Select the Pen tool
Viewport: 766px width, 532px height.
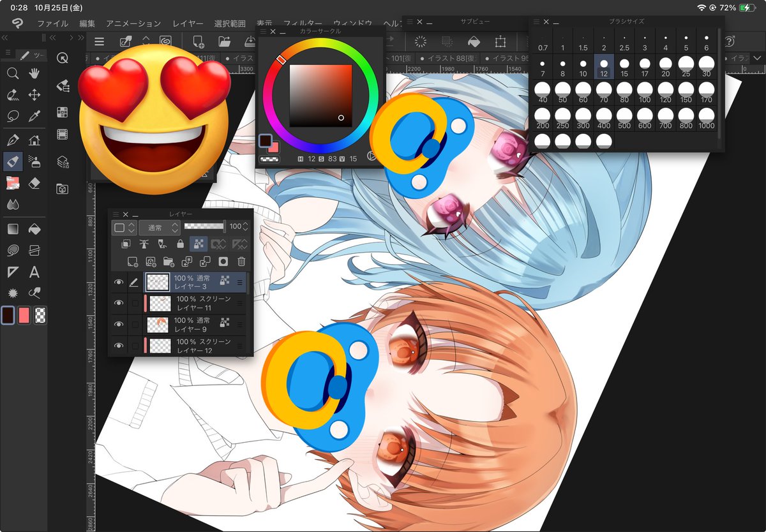[13, 140]
